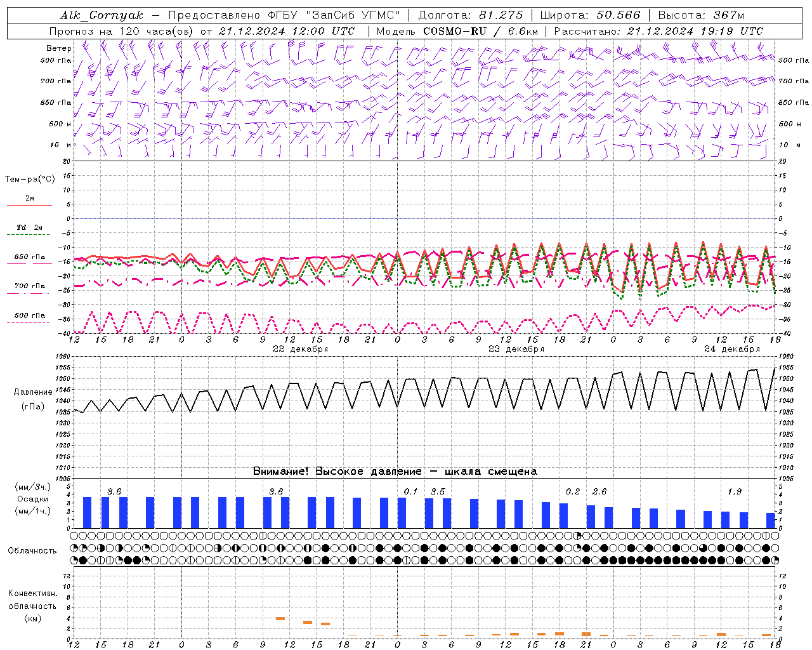Click '850 гПа' legend in temperature panel
This screenshot has width=812, height=650.
30,257
